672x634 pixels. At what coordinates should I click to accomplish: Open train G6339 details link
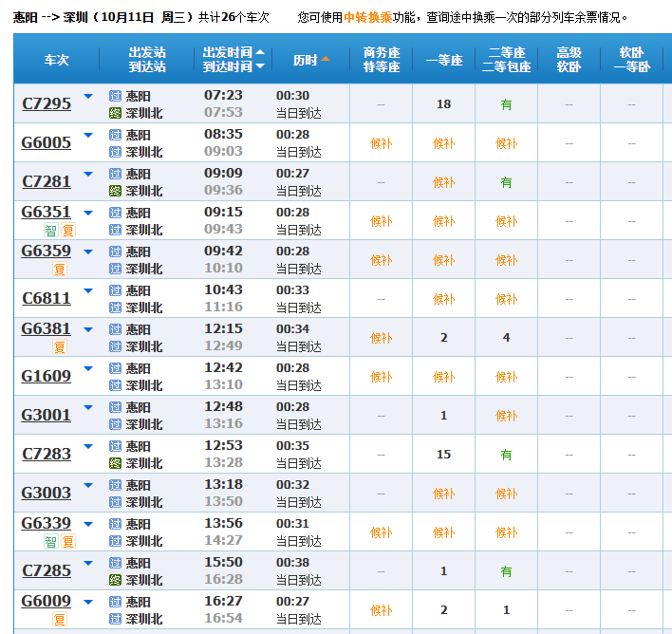coord(47,523)
